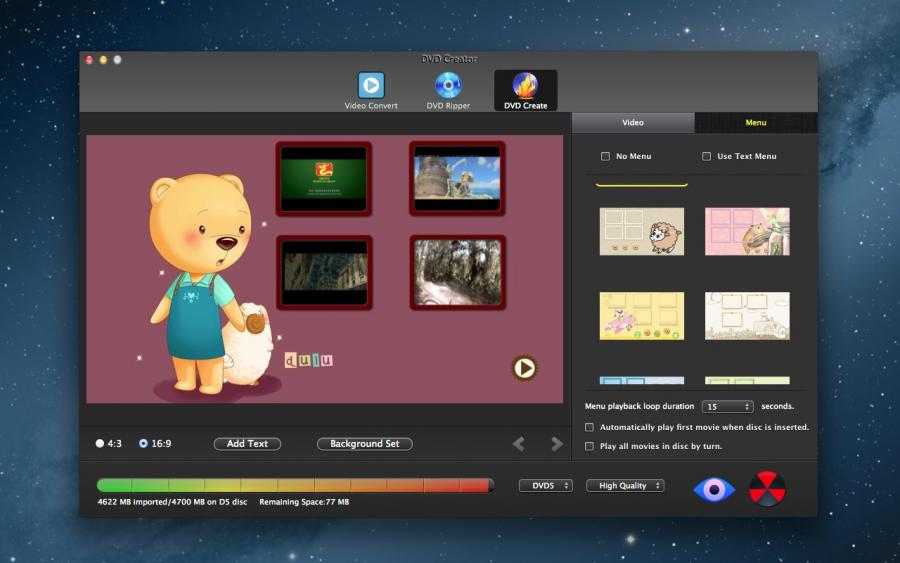Choose the yellow airplane menu template

(x=642, y=316)
